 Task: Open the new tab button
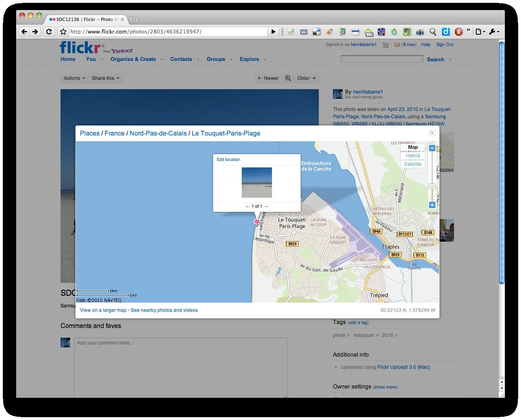click(x=134, y=19)
